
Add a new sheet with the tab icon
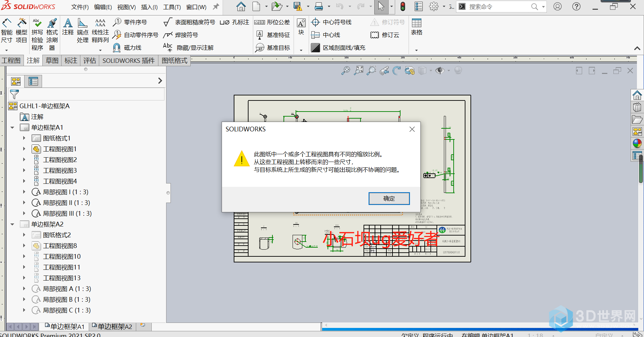tap(143, 325)
